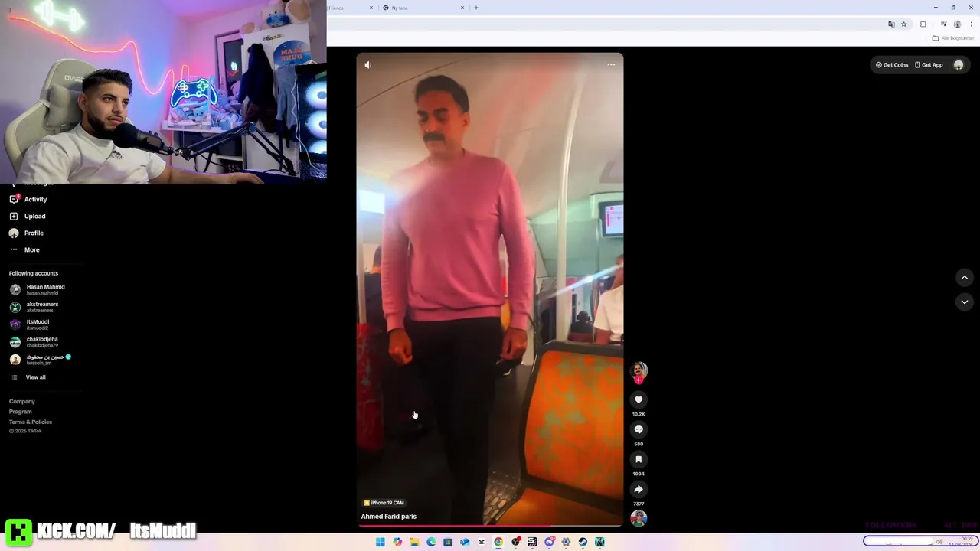
Task: Open the browser Extensions puzzle icon
Action: click(923, 24)
